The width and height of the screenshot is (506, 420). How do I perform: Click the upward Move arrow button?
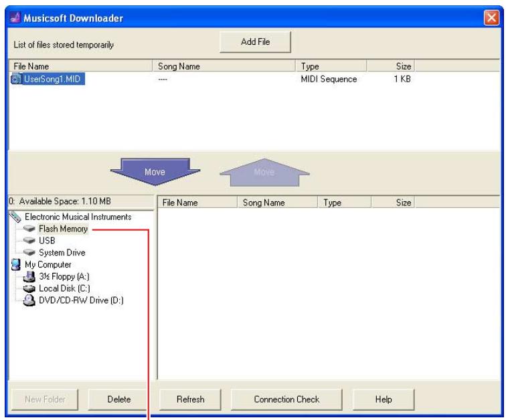pyautogui.click(x=264, y=173)
